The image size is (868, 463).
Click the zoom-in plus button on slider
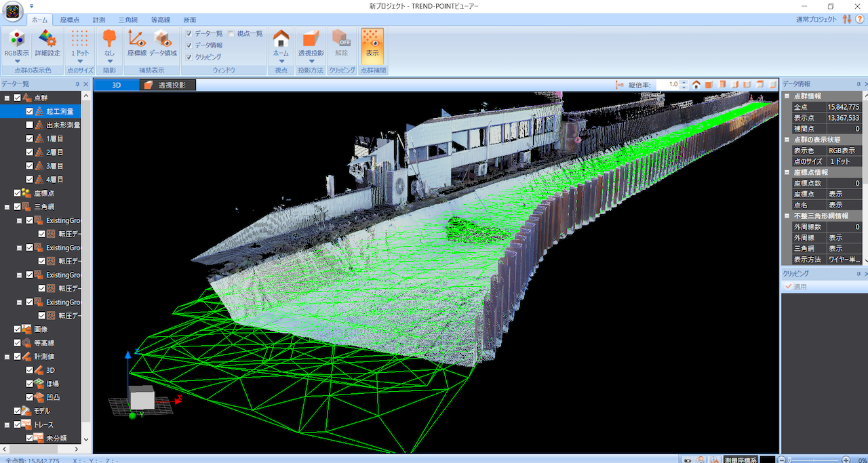click(x=846, y=460)
